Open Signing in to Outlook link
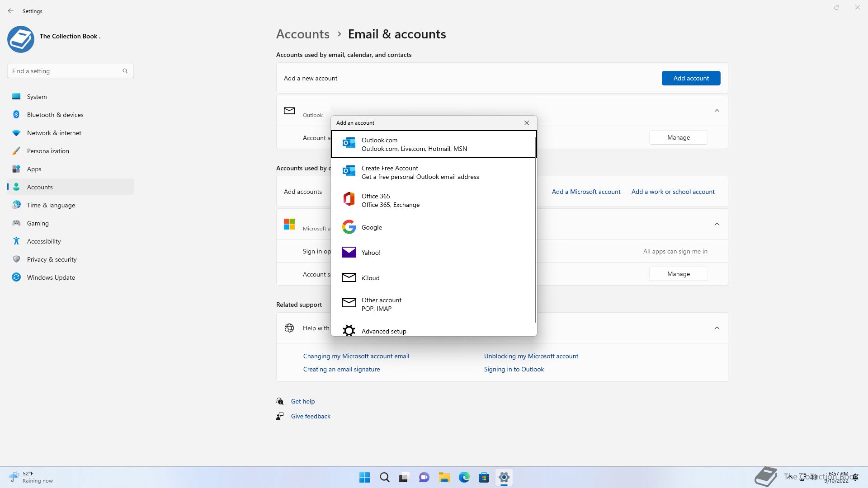This screenshot has height=488, width=868. point(514,369)
